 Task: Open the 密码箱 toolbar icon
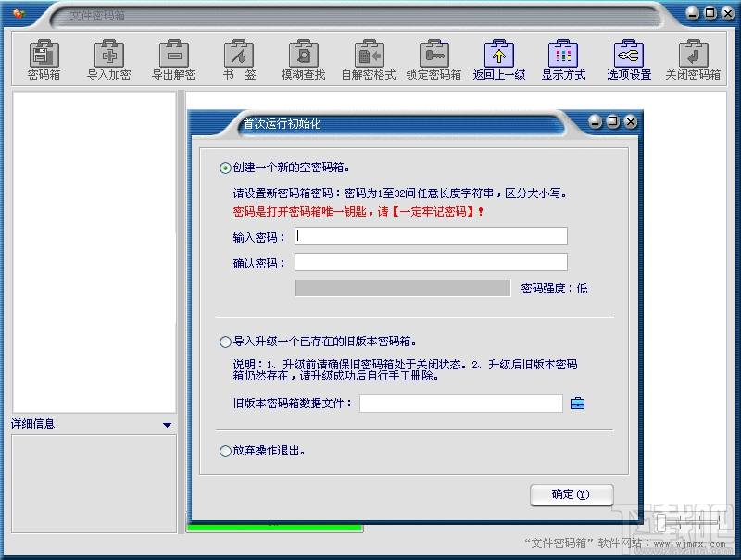tap(44, 59)
